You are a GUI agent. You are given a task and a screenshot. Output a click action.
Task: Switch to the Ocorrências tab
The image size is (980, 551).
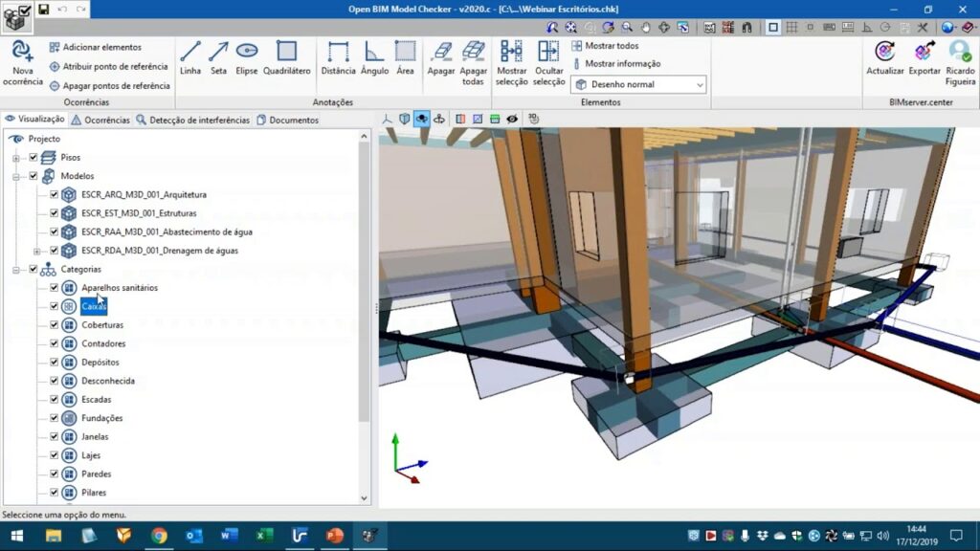[x=100, y=121]
